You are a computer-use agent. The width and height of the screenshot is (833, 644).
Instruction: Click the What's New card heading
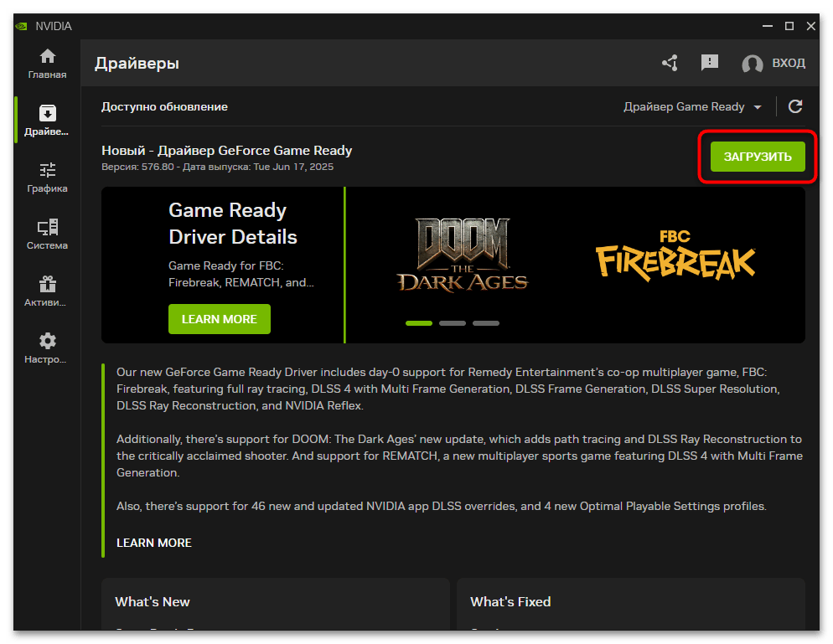[153, 601]
